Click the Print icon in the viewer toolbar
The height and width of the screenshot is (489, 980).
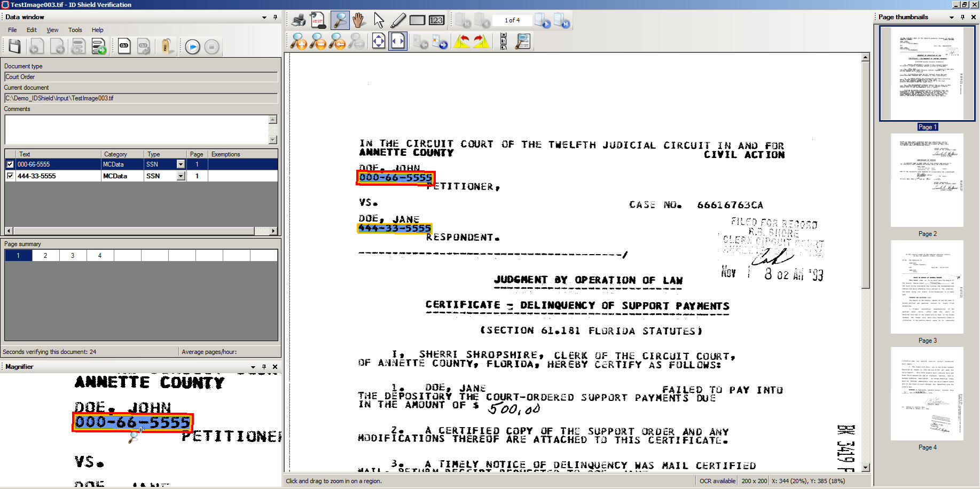297,20
